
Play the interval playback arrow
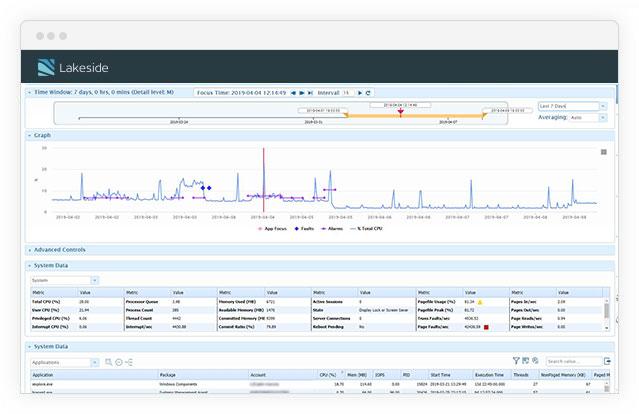click(360, 93)
